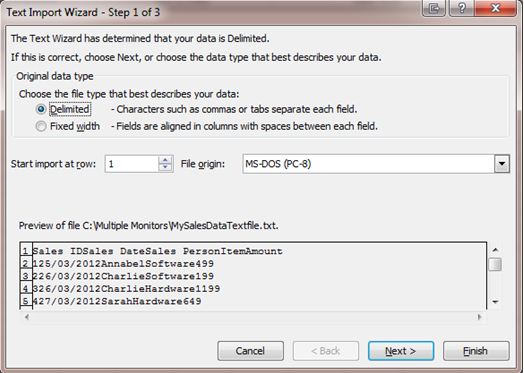Increase the start import row value
This screenshot has height=373, width=524.
[165, 159]
